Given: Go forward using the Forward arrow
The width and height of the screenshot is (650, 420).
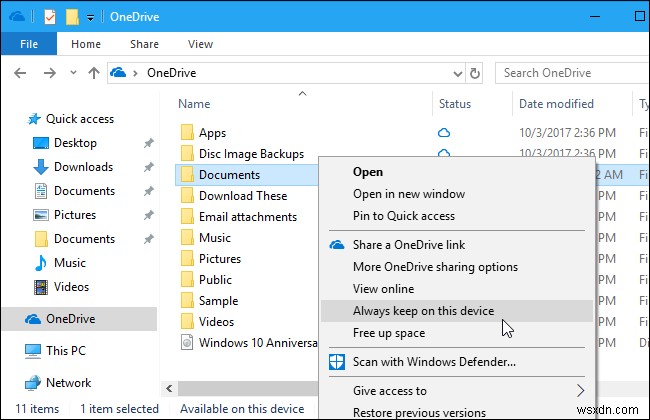Looking at the screenshot, I should pos(50,73).
